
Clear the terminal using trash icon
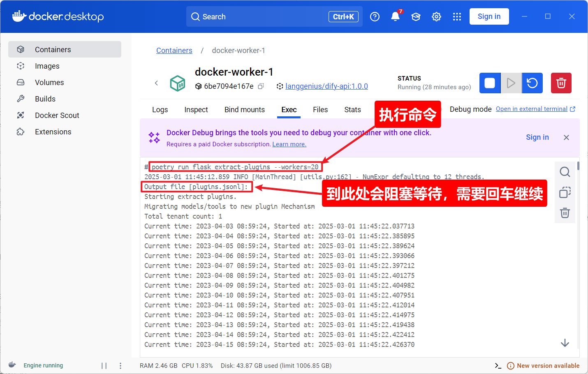(x=565, y=213)
